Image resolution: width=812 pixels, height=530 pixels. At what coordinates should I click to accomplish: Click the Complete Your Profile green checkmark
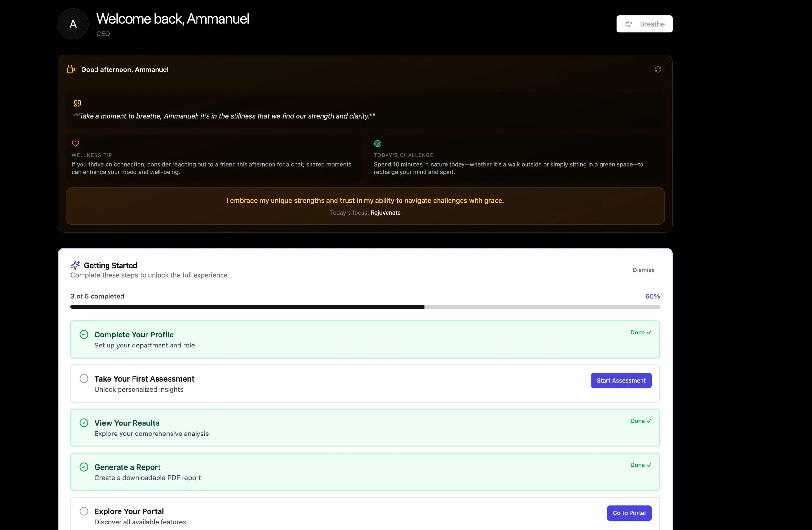click(x=83, y=334)
